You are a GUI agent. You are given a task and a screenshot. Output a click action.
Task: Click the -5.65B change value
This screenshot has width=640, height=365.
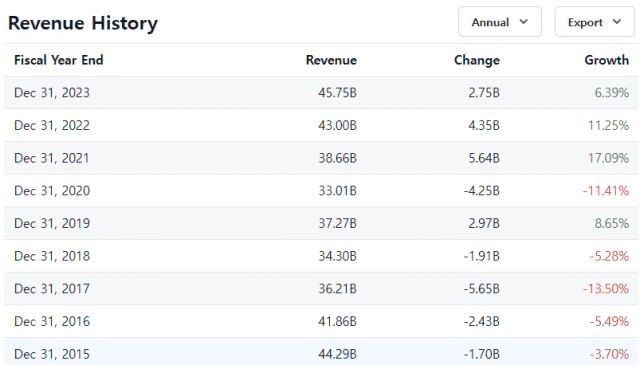pyautogui.click(x=482, y=289)
